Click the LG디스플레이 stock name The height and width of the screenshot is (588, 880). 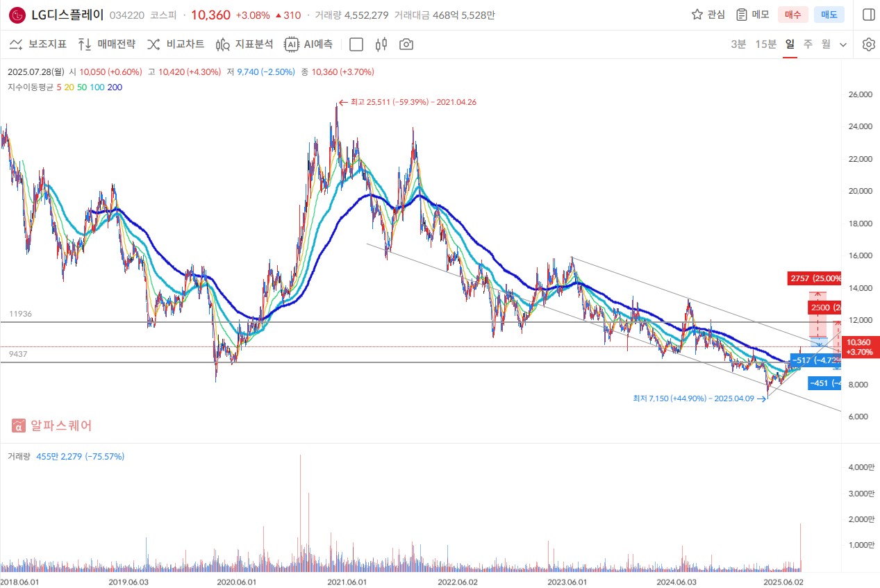[x=67, y=15]
